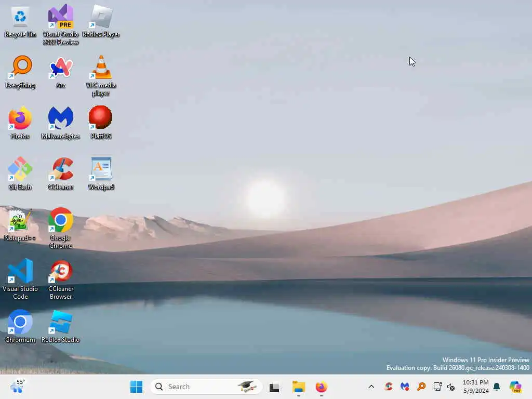Select the Notepad++ desktop icon
Image resolution: width=532 pixels, height=399 pixels.
point(20,224)
